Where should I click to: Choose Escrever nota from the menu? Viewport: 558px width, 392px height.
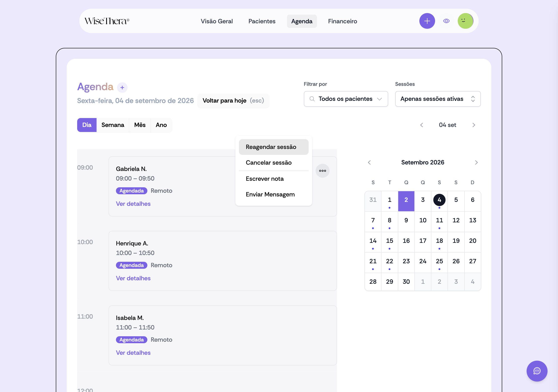coord(274,179)
